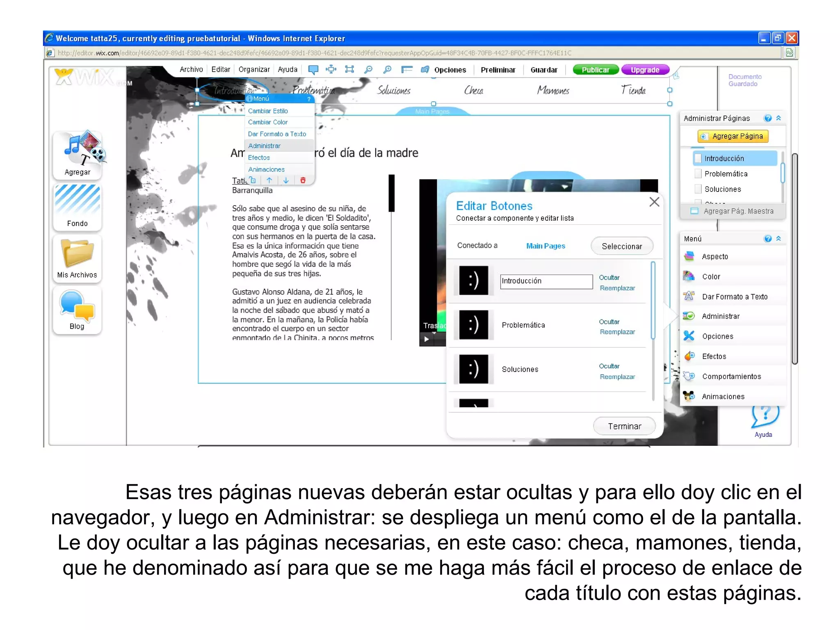Collapse the Menú panel

click(778, 239)
